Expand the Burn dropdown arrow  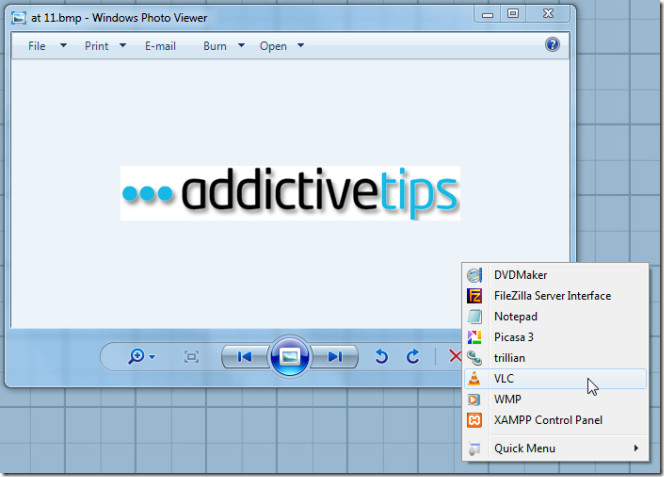[241, 45]
